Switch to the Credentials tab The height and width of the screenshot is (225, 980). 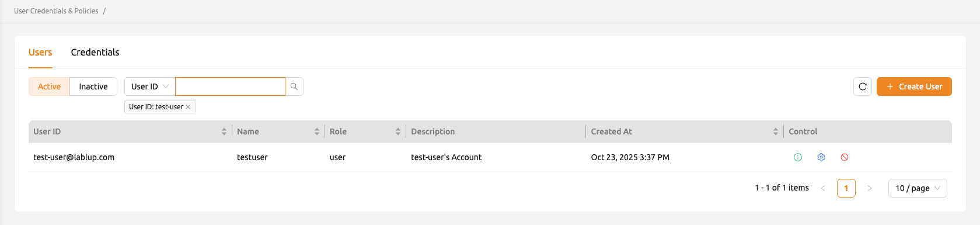coord(95,52)
